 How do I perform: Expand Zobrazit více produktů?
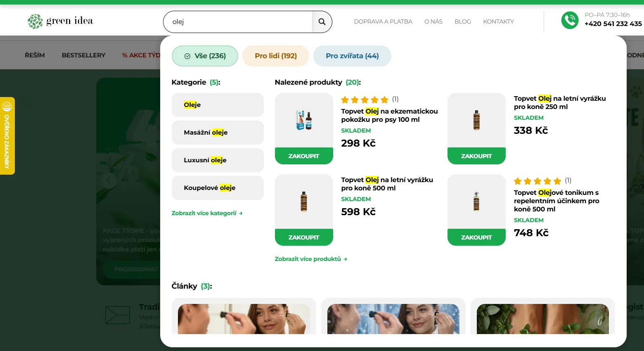coord(311,259)
